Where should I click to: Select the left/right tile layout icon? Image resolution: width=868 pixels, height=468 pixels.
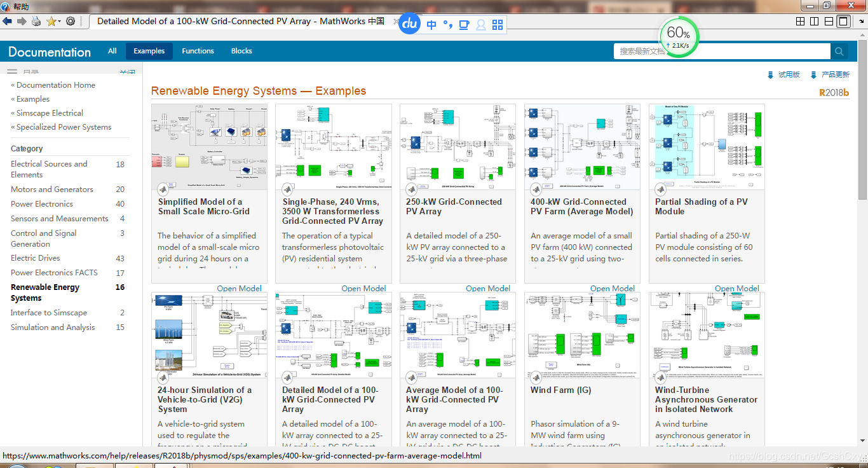pos(815,21)
